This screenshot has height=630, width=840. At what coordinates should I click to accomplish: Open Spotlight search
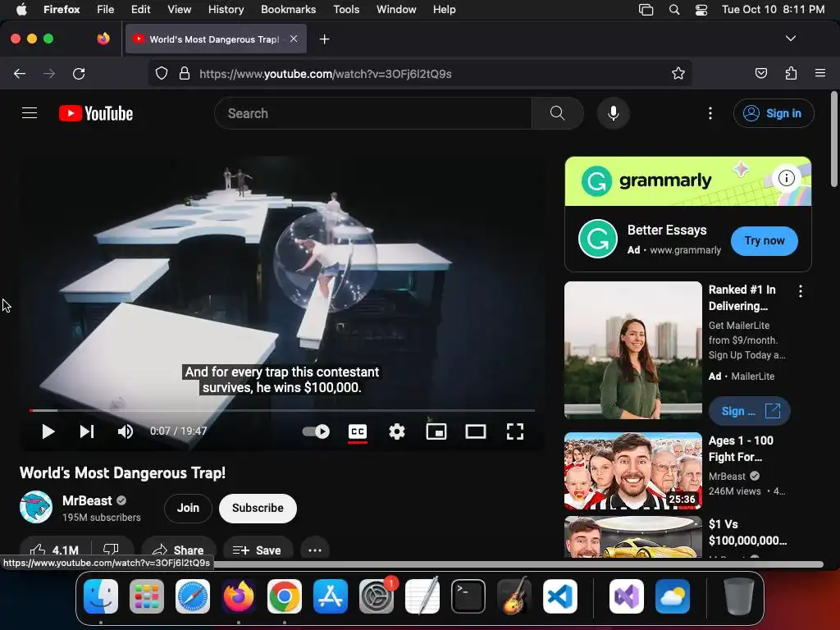coord(674,10)
